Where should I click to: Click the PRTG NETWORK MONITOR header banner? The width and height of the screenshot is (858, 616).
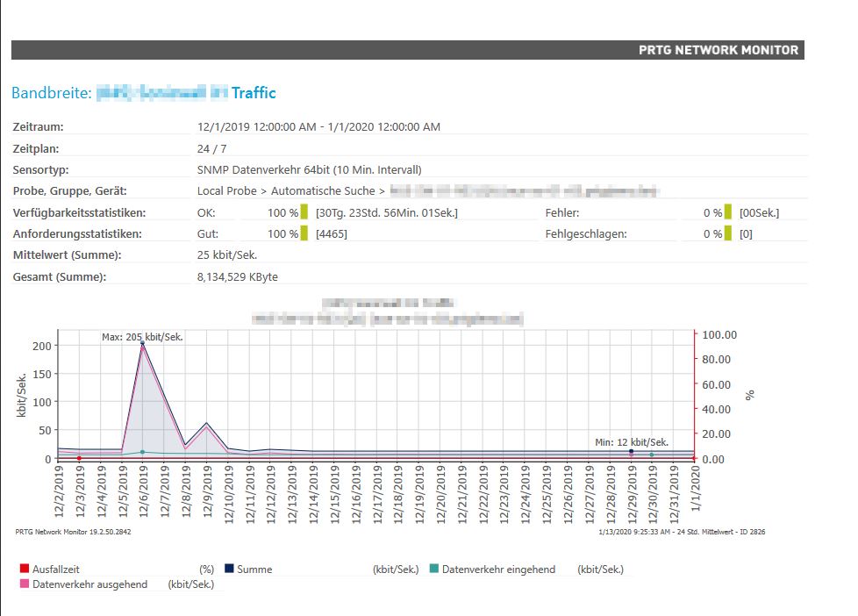pyautogui.click(x=719, y=50)
